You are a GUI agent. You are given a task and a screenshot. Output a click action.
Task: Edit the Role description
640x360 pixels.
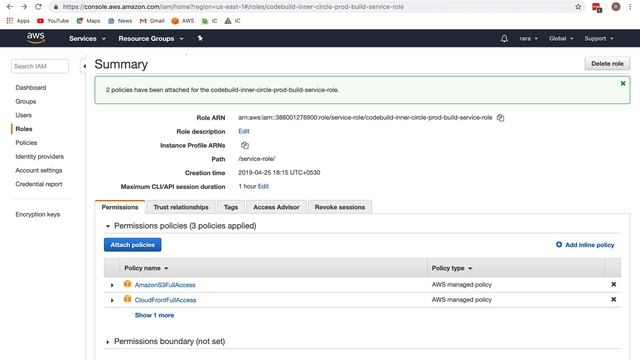(244, 131)
